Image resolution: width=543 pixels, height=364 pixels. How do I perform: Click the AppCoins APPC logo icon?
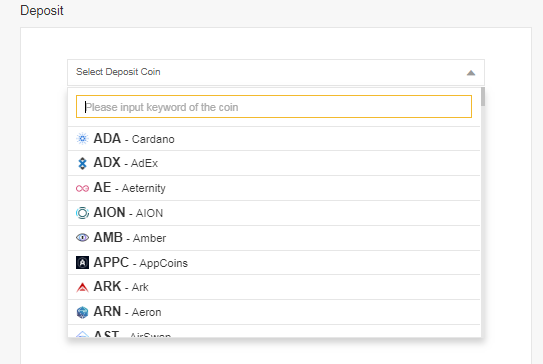[82, 263]
